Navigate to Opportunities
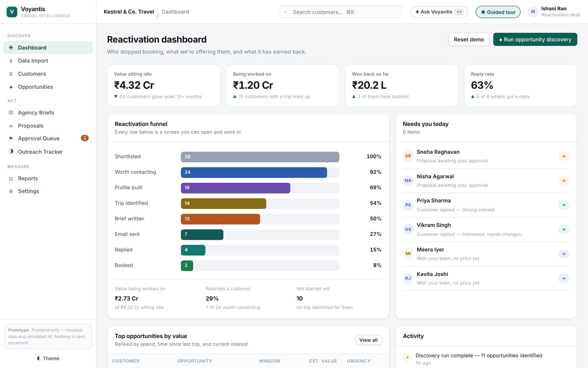This screenshot has height=368, width=588. click(48, 87)
